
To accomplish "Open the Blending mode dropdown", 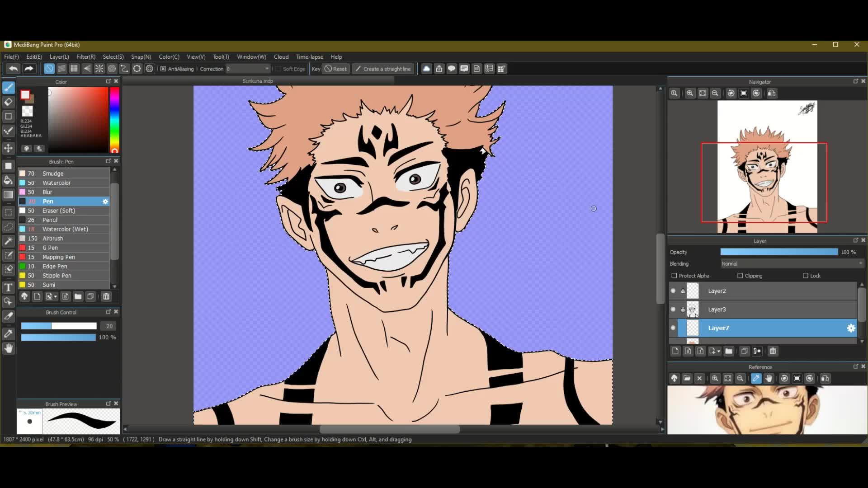I will 792,263.
